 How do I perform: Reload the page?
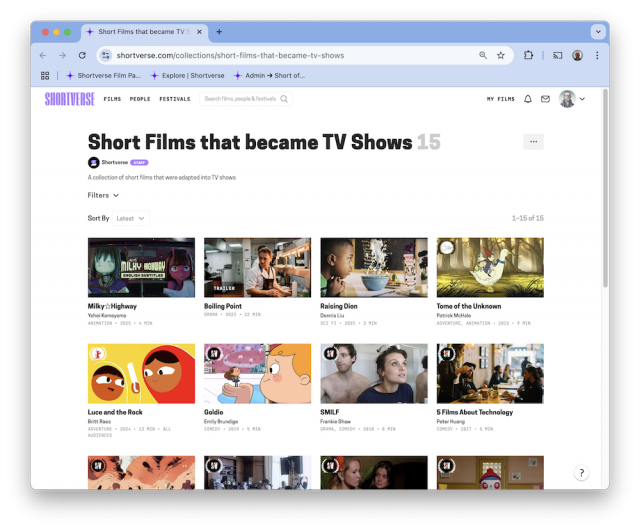83,55
